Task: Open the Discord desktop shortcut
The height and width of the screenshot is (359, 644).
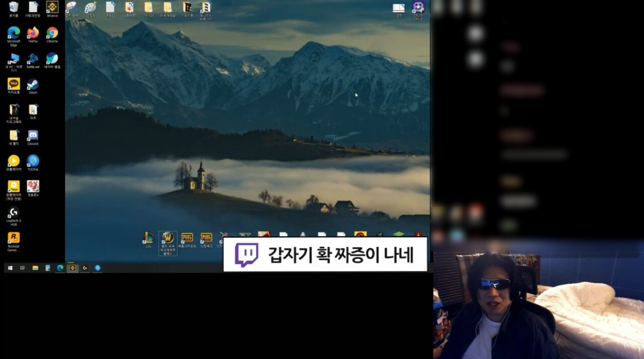Action: point(33,136)
